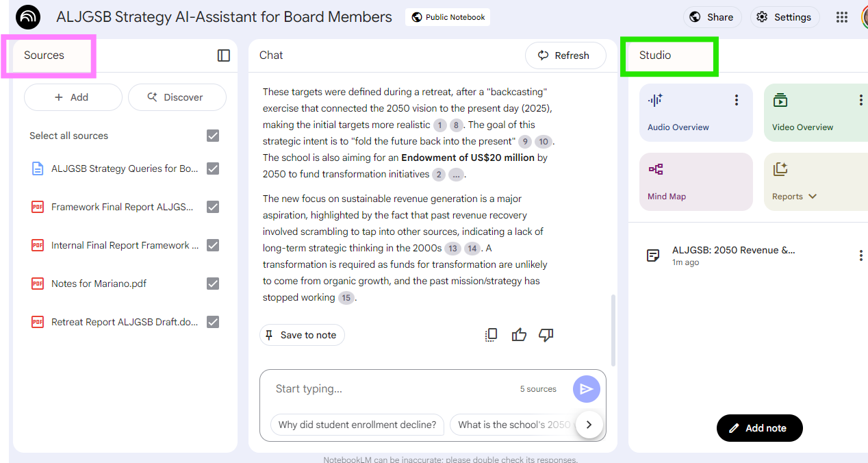Switch to the Studio panel tab
The height and width of the screenshot is (463, 868).
(x=655, y=55)
